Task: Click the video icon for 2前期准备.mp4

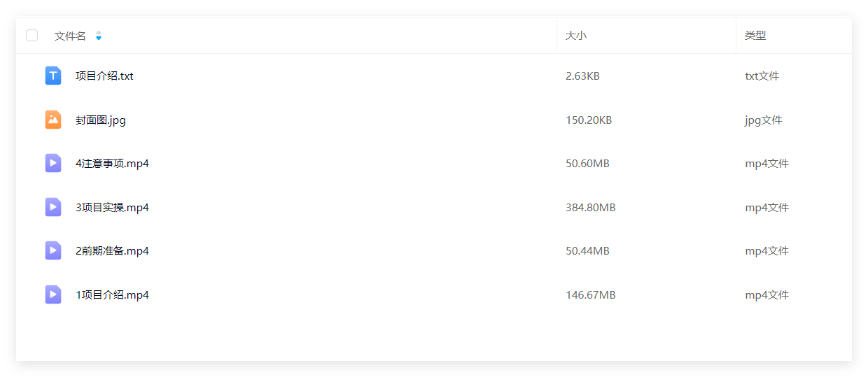Action: click(53, 250)
